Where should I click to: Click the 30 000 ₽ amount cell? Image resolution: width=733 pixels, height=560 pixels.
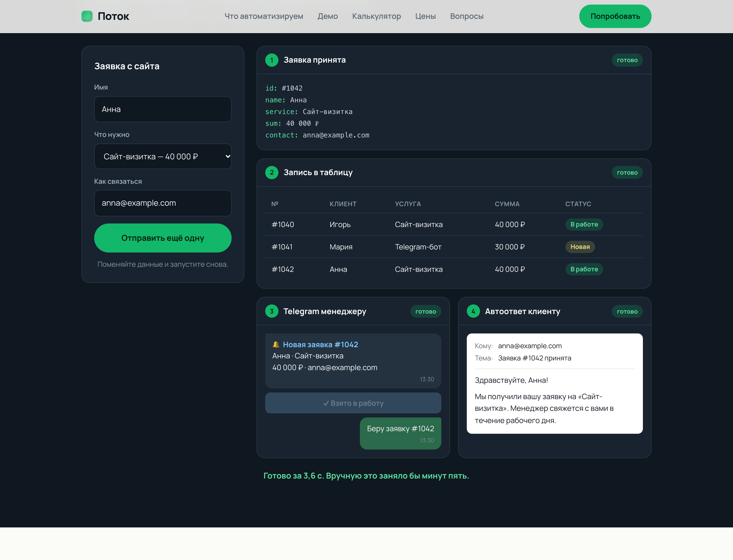pos(510,247)
